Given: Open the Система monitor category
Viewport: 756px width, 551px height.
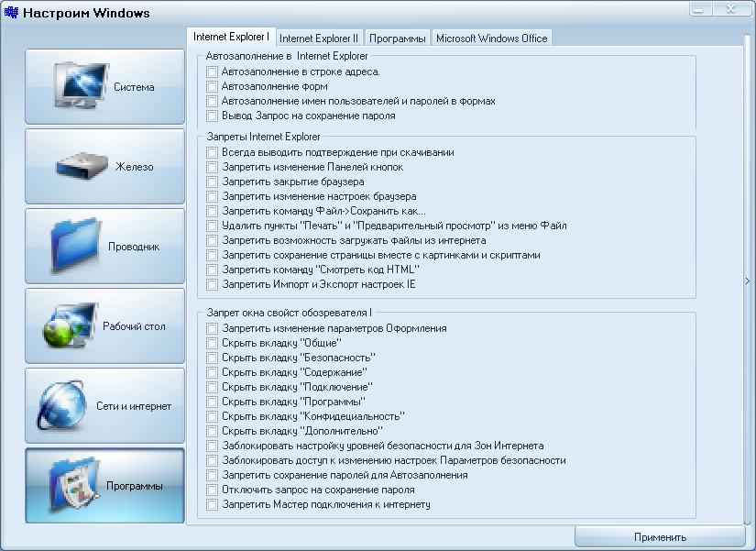Looking at the screenshot, I should pyautogui.click(x=104, y=87).
